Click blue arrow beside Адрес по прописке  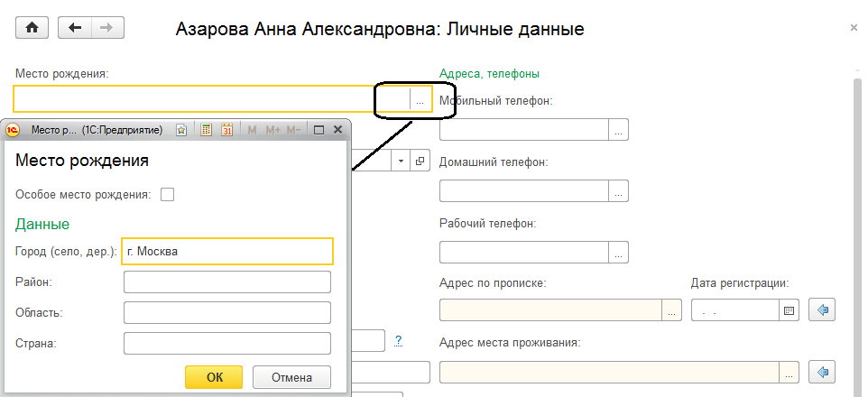click(x=822, y=310)
